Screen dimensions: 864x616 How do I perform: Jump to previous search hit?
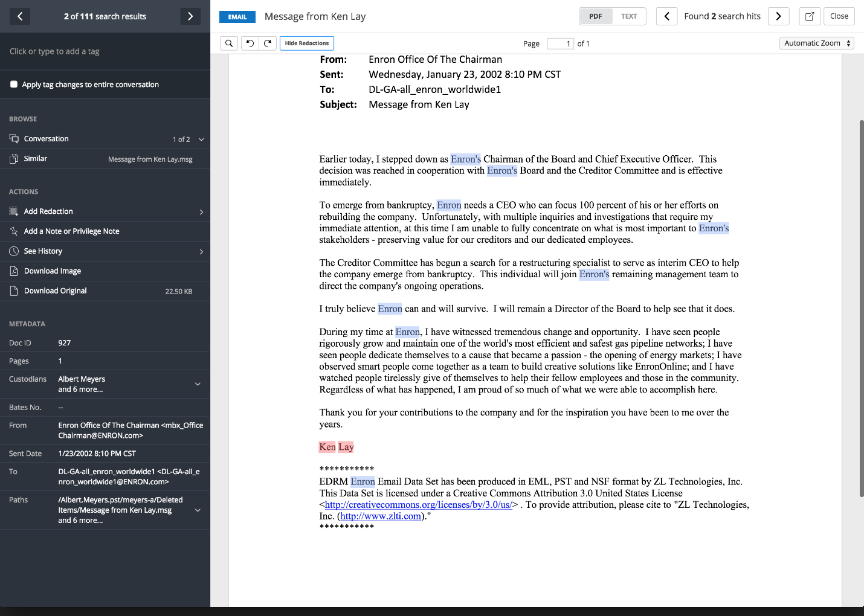pos(666,16)
